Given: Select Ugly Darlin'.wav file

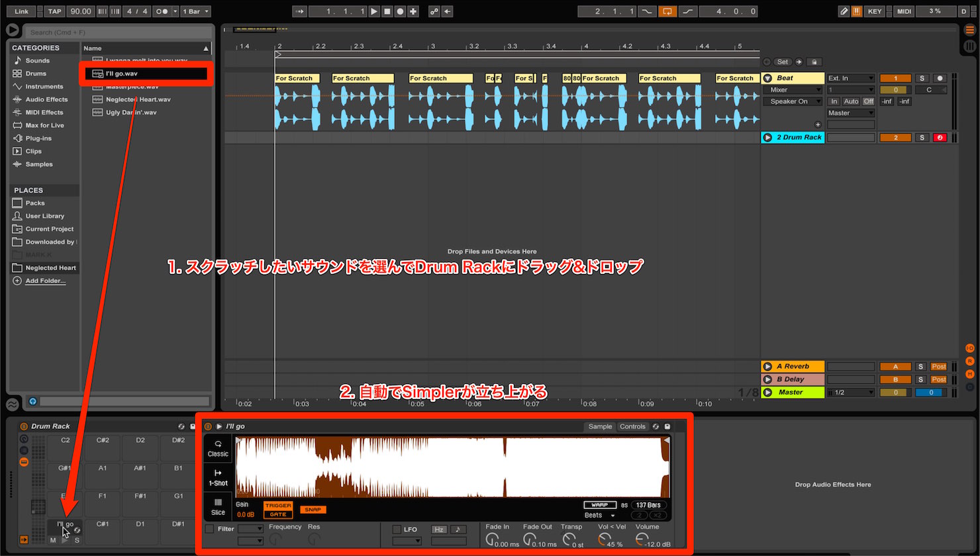Looking at the screenshot, I should coord(131,113).
